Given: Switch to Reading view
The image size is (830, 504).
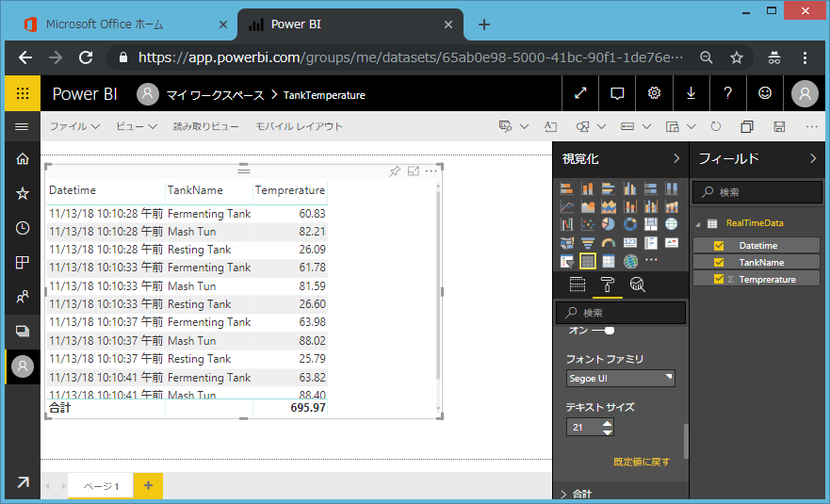Looking at the screenshot, I should (206, 126).
